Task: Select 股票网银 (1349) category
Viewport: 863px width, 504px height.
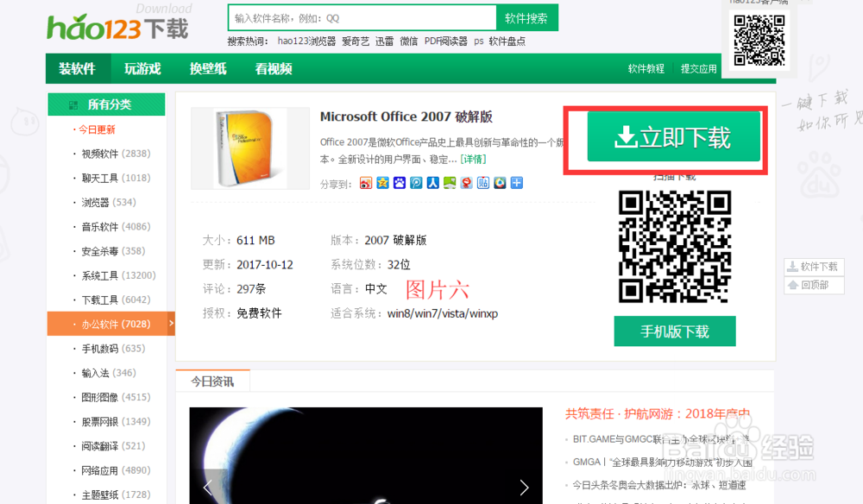Action: (116, 422)
